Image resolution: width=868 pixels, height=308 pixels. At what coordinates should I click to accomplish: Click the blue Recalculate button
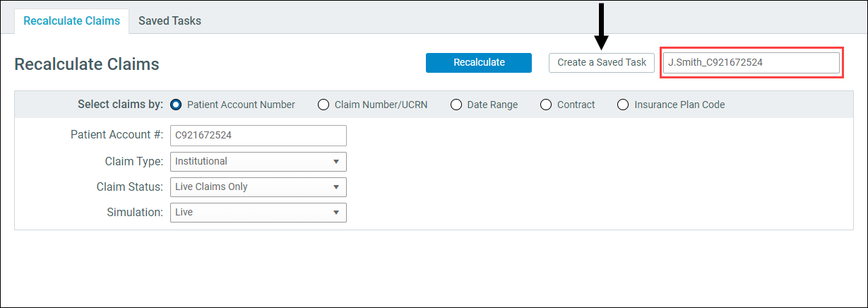(x=479, y=62)
